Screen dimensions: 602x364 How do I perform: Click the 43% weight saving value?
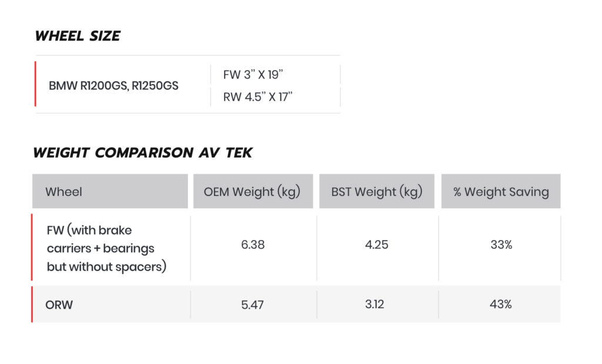click(x=501, y=305)
